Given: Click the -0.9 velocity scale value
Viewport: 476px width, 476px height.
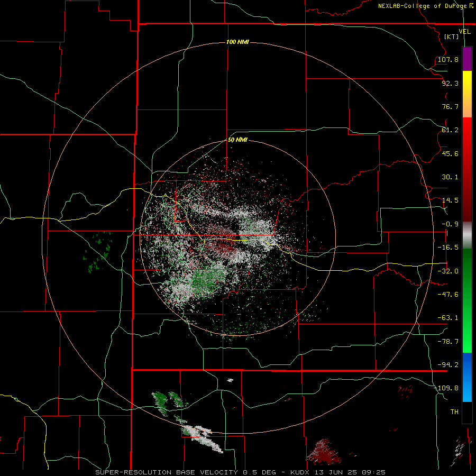Looking at the screenshot, I should pyautogui.click(x=450, y=224).
